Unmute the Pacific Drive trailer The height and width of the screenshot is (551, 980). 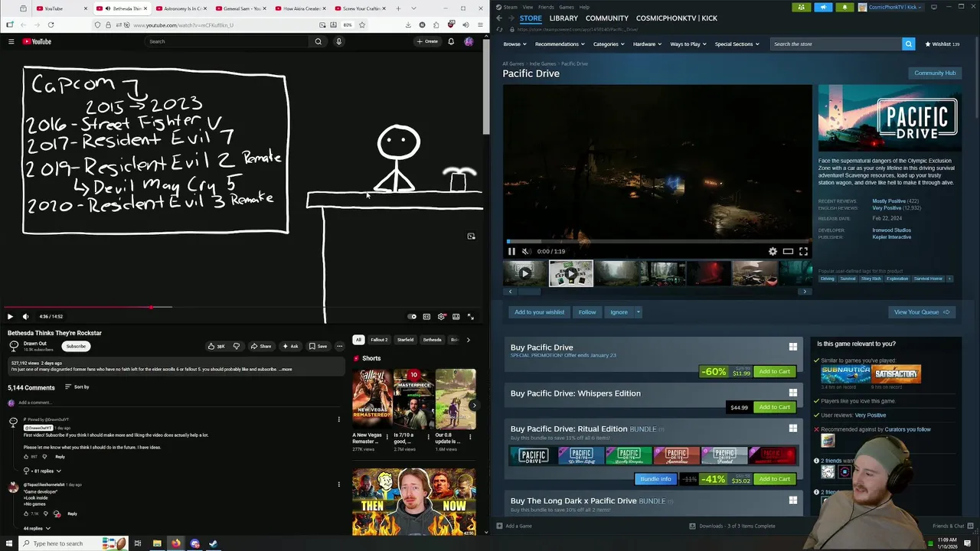[x=525, y=251]
